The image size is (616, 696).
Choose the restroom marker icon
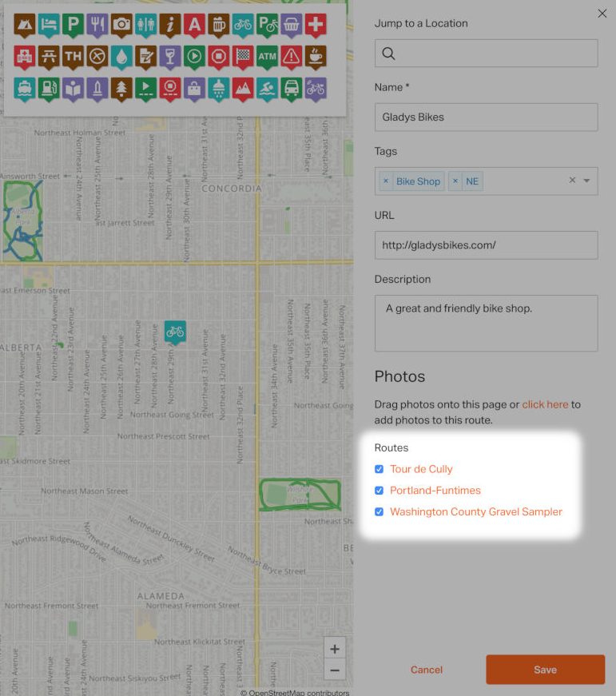click(x=145, y=25)
